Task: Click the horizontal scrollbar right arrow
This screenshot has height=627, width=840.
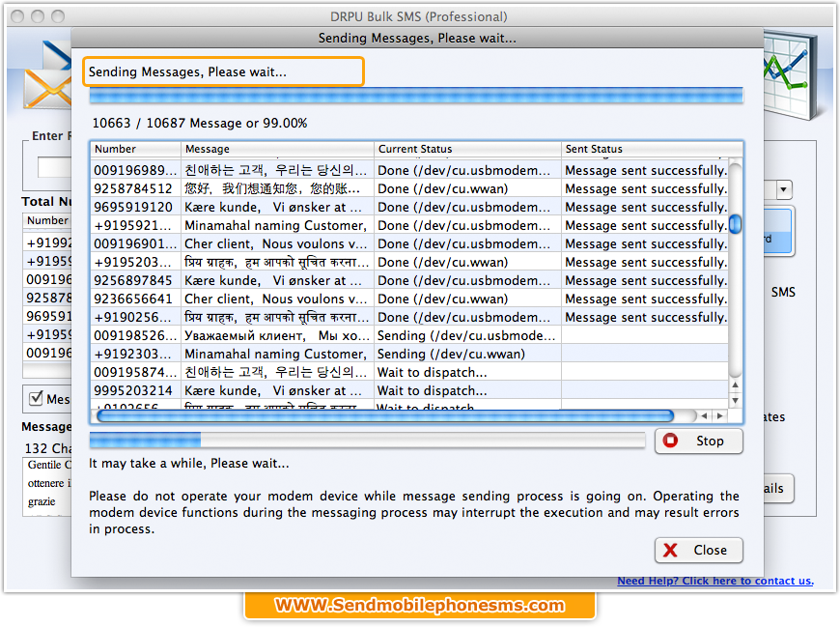Action: pos(719,415)
